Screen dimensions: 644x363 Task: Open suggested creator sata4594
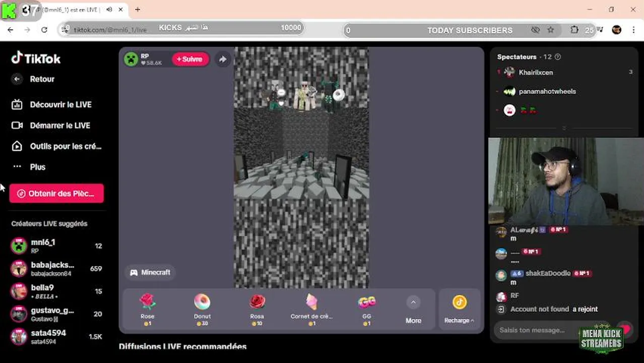pos(56,337)
